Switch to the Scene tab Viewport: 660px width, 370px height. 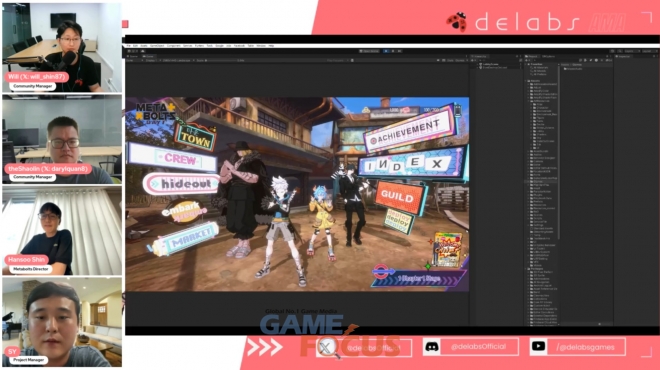pos(133,56)
